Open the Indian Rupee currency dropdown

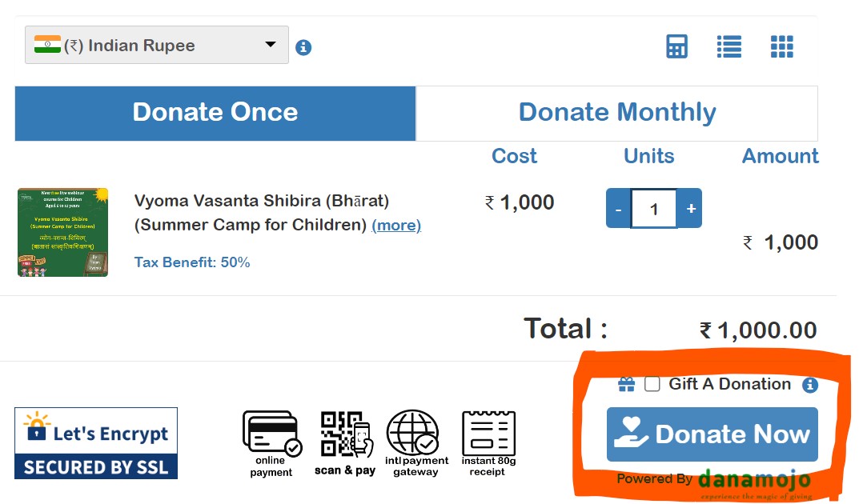pos(157,46)
